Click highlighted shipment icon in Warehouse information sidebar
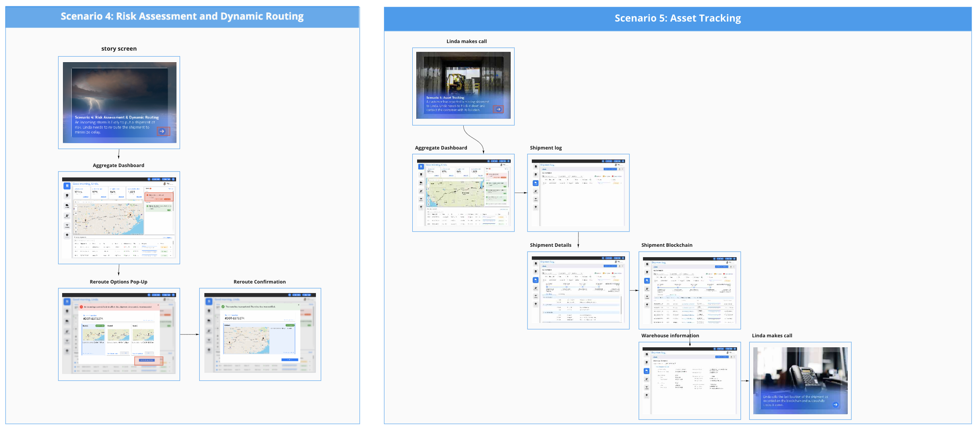 pyautogui.click(x=646, y=371)
